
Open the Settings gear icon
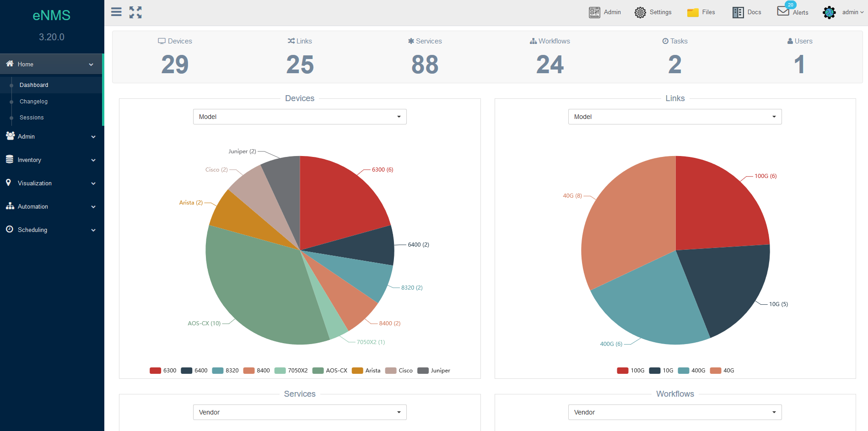(640, 12)
